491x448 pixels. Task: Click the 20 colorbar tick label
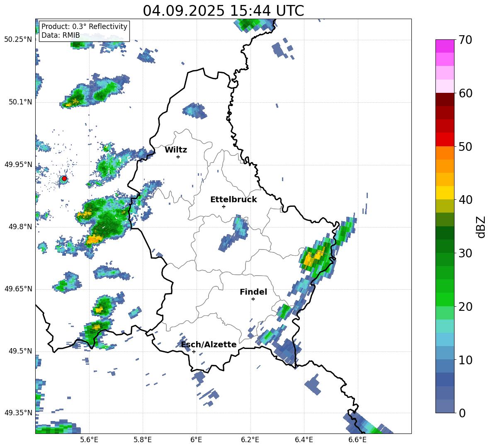coord(465,307)
